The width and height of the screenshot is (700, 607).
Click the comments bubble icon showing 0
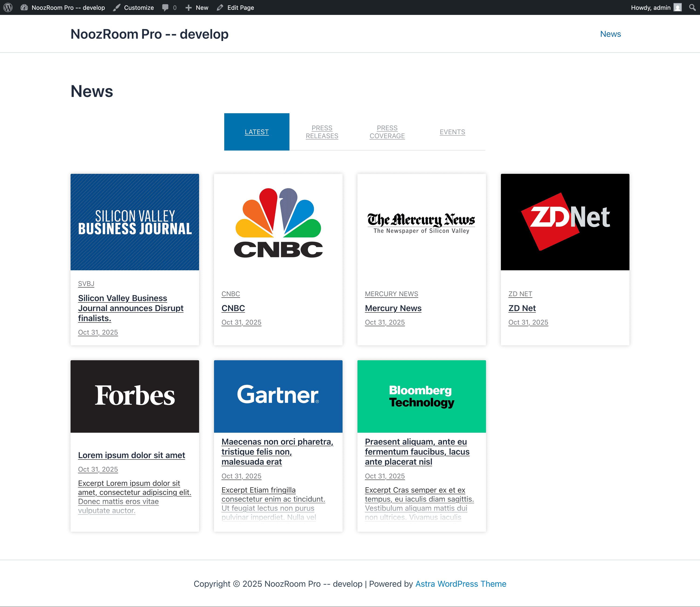click(x=167, y=7)
